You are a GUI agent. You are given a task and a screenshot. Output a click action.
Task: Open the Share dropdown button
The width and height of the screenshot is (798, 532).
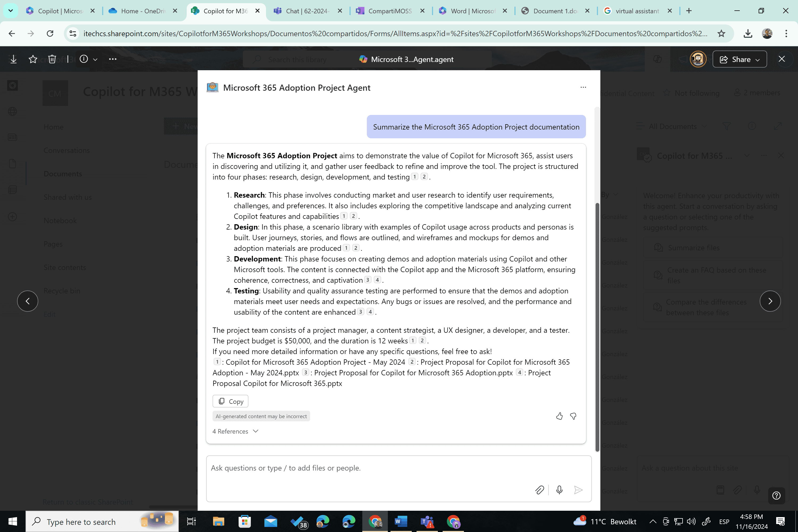coord(740,59)
